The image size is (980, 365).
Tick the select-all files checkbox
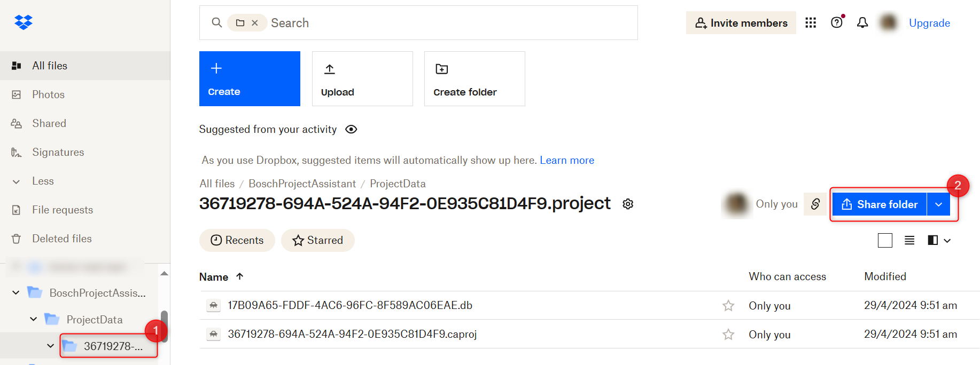(x=885, y=241)
